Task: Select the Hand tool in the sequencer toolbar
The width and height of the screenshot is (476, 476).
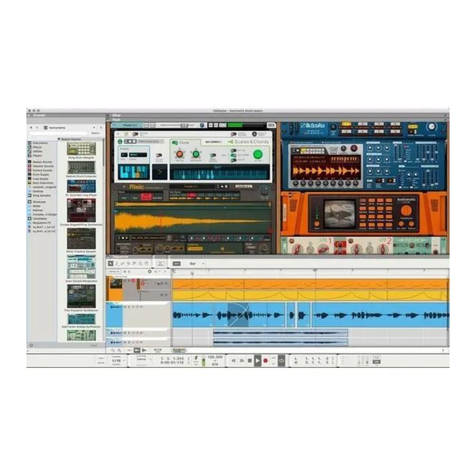Action: (x=147, y=263)
